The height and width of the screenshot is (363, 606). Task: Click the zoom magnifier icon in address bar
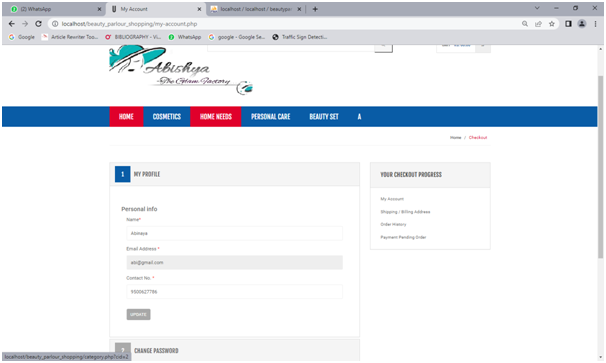(525, 24)
